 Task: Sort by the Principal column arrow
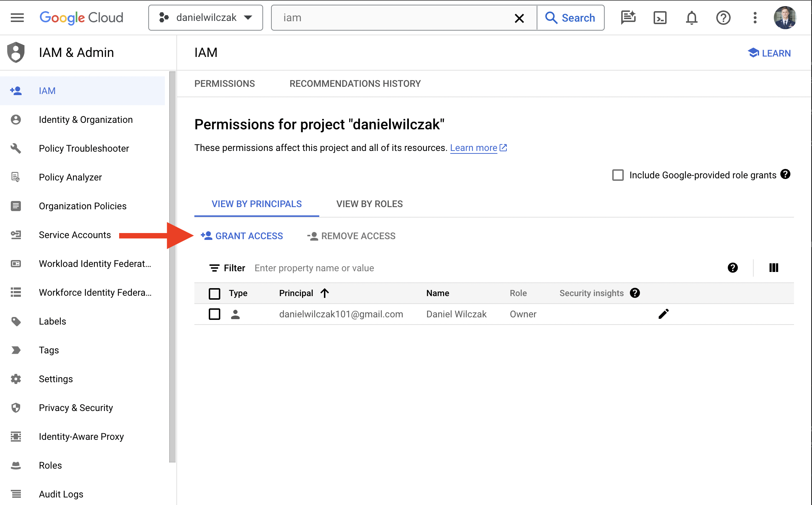click(x=325, y=293)
